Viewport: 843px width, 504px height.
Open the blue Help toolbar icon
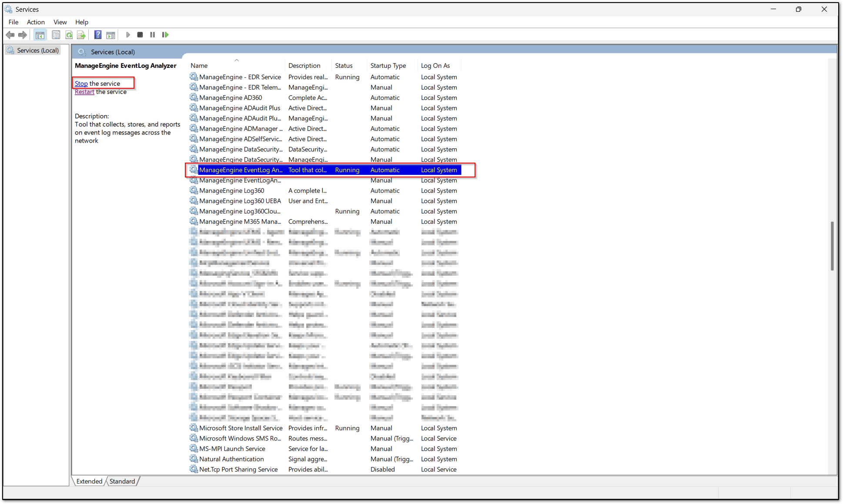[98, 35]
